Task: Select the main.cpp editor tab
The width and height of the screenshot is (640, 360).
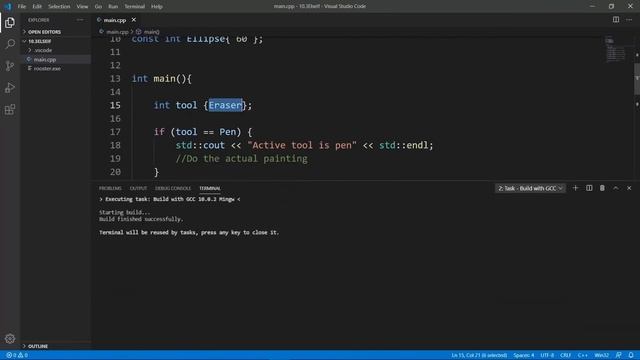Action: click(x=115, y=20)
